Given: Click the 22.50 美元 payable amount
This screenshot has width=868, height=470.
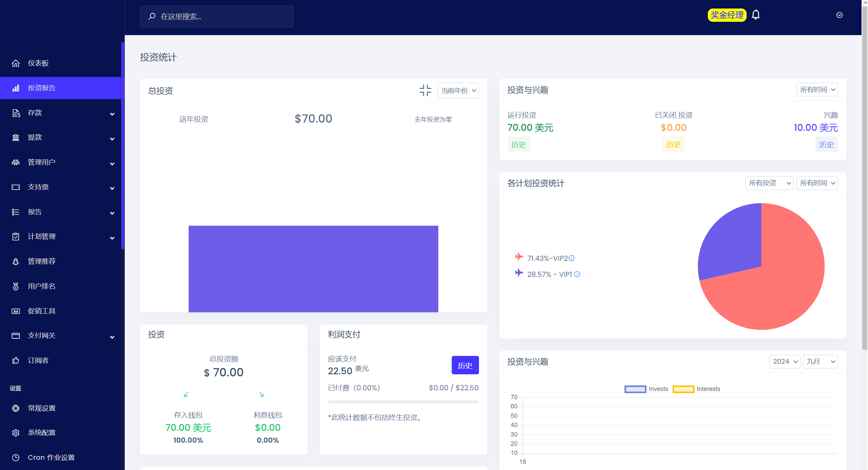Looking at the screenshot, I should pyautogui.click(x=348, y=370).
